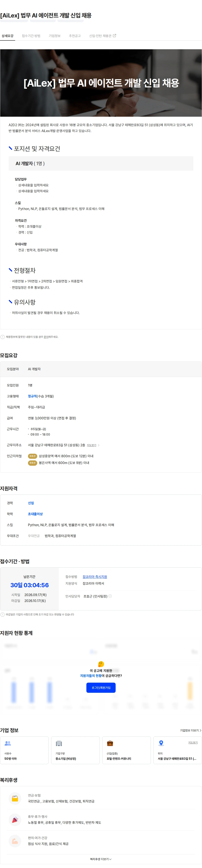202x868 pixels.
Task: Click 중소기업 (비상장) text
Action: [66, 758]
